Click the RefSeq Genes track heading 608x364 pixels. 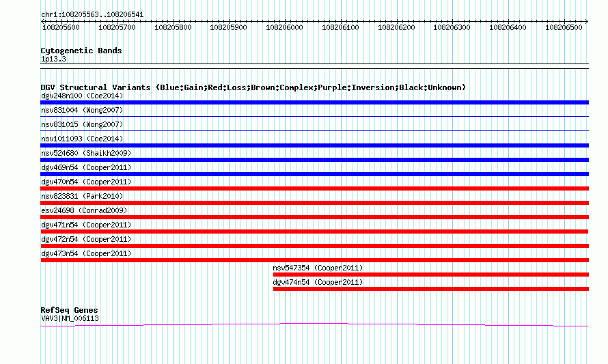[x=69, y=310]
